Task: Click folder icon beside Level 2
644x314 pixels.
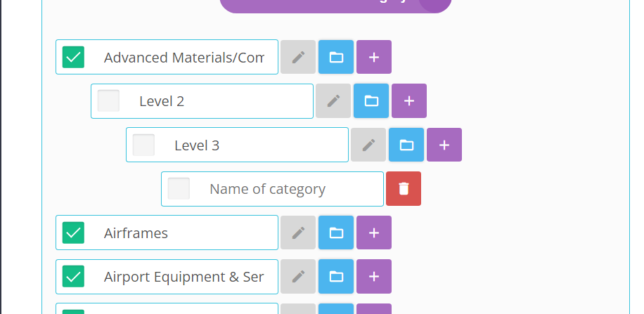Action: point(371,101)
